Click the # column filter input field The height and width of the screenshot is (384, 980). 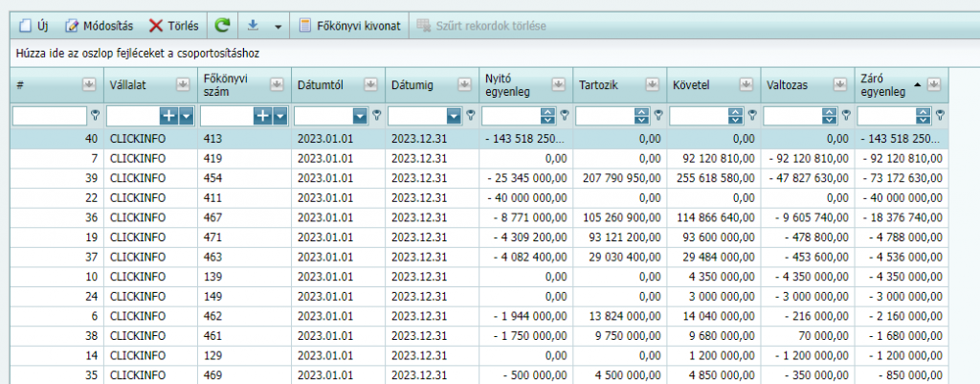(49, 115)
